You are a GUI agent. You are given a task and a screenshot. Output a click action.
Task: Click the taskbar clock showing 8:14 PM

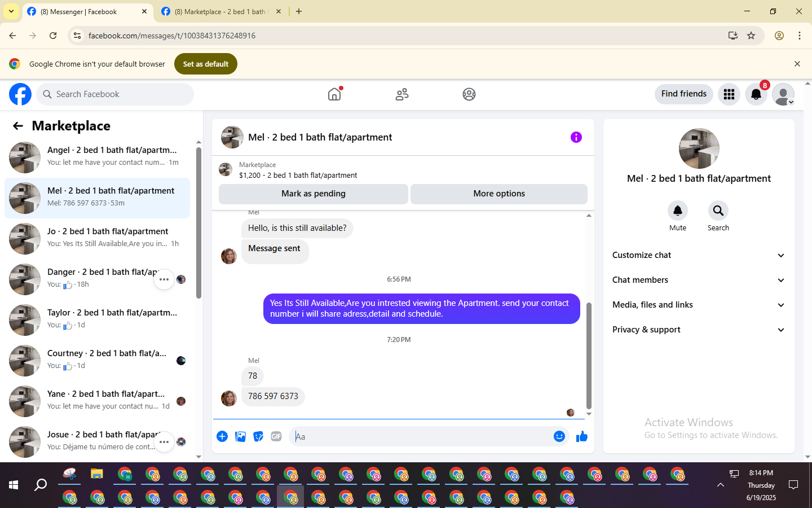[761, 485]
